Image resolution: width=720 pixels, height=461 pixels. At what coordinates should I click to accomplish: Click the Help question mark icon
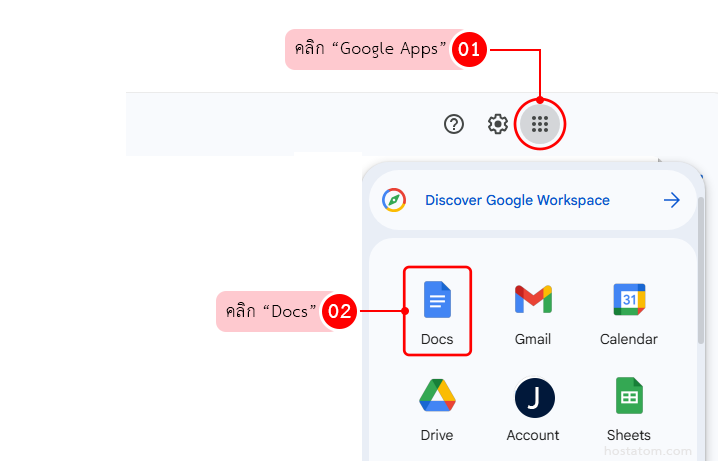[x=454, y=124]
